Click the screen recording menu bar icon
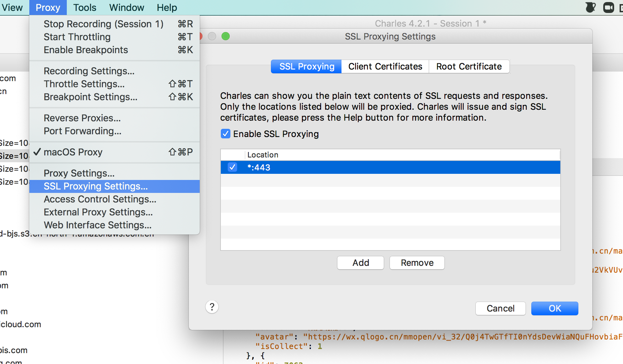Viewport: 623px width, 364px height. (x=608, y=7)
